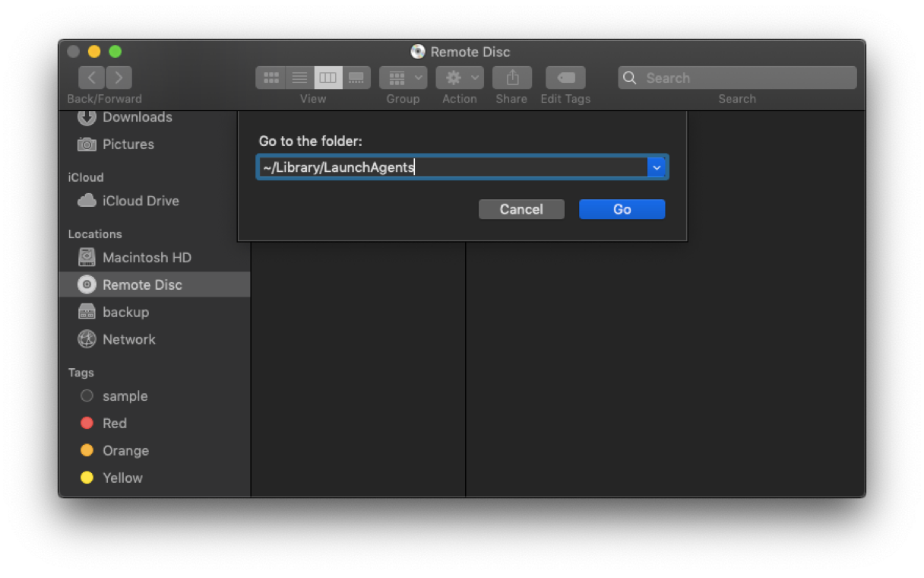Image resolution: width=924 pixels, height=578 pixels.
Task: Click the backup drive icon
Action: pyautogui.click(x=87, y=312)
